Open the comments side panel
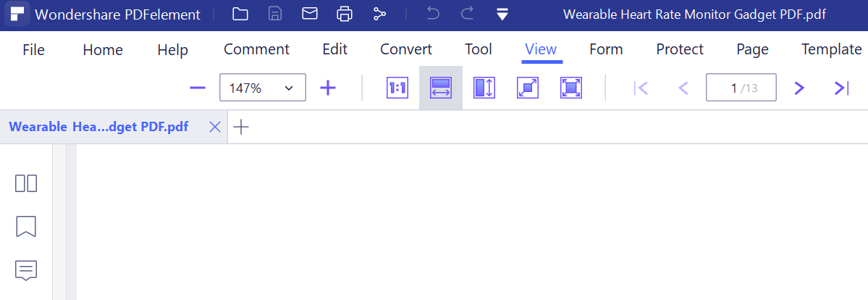The height and width of the screenshot is (300, 868). [x=26, y=270]
